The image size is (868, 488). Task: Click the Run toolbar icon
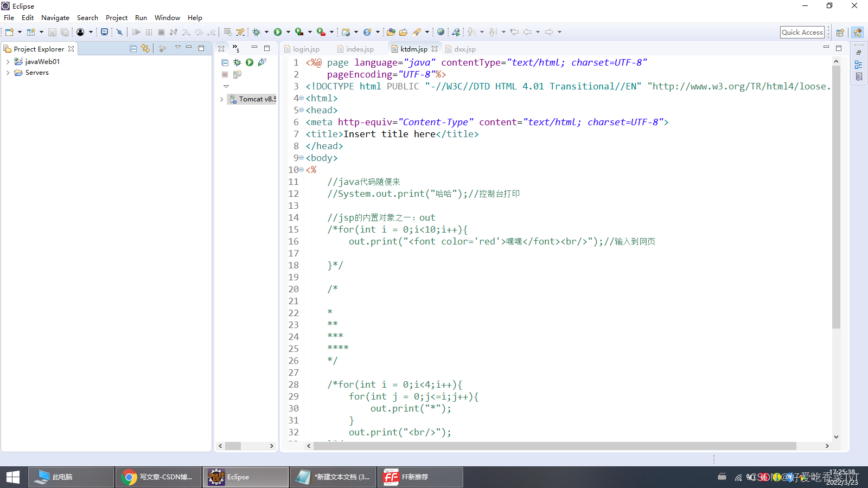[278, 32]
